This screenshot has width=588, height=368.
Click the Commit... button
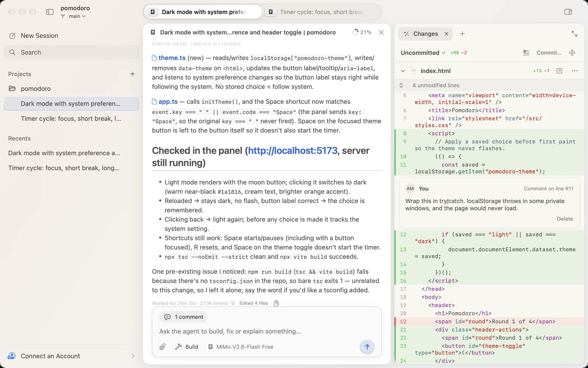pos(549,53)
